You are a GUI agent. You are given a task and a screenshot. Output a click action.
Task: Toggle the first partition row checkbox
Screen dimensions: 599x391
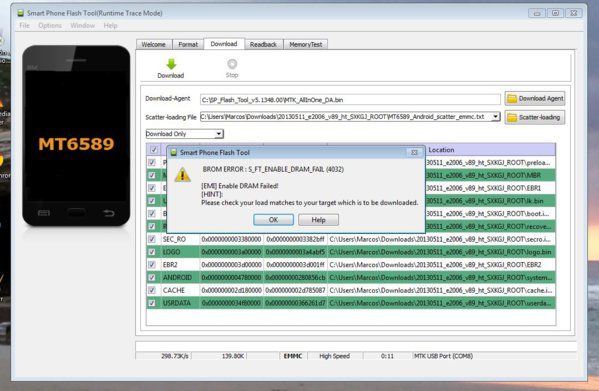coord(152,162)
